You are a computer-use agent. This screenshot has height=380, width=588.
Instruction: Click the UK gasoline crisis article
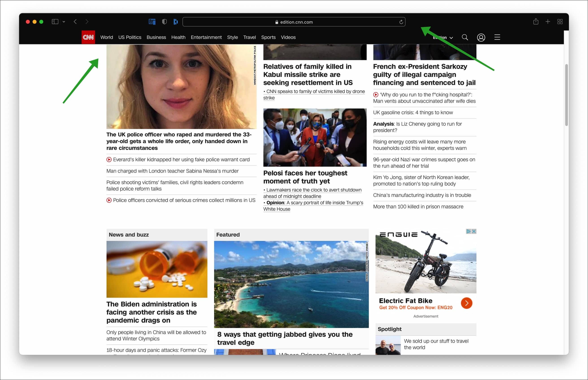click(413, 113)
